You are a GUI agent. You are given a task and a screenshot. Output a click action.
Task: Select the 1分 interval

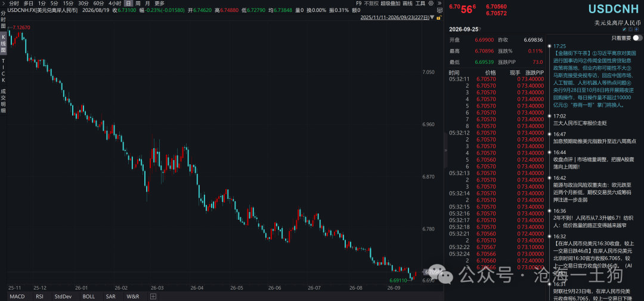42,3
